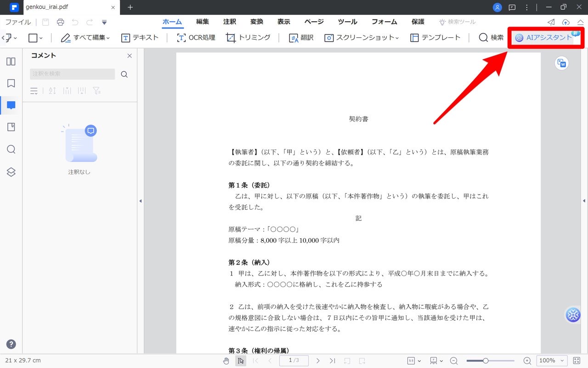
Task: Toggle the layers panel in sidebar
Action: (11, 172)
